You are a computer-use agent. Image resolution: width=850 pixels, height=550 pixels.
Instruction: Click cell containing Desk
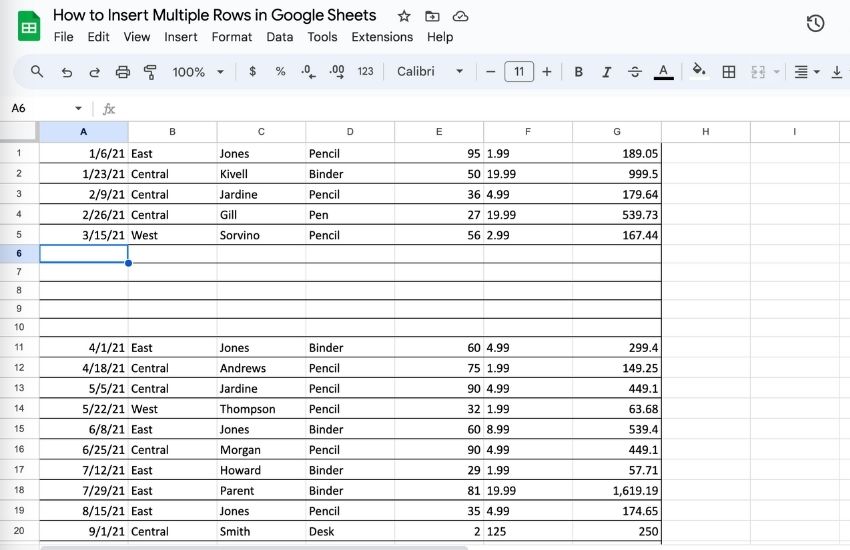350,531
